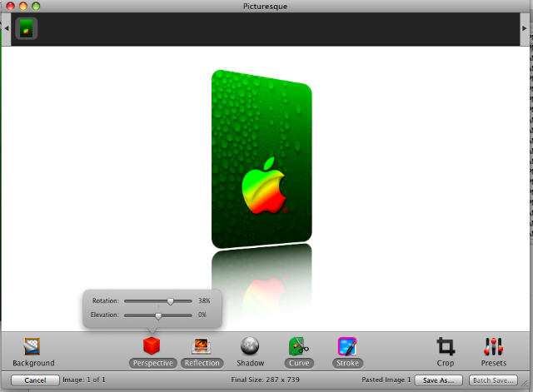Click the Cancel button
Screen dimensions: 533x392
point(35,380)
